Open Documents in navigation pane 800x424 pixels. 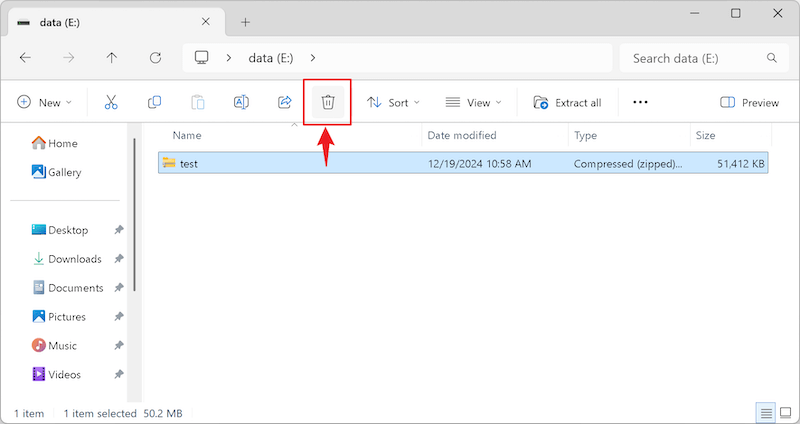coord(68,288)
